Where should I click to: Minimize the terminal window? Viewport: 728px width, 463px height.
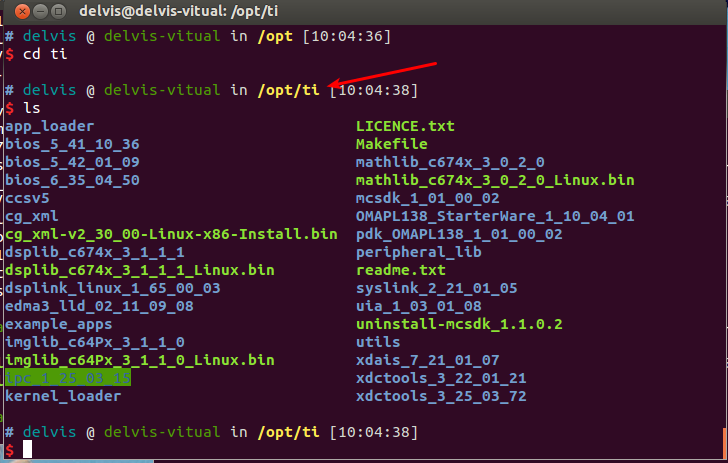(x=41, y=11)
